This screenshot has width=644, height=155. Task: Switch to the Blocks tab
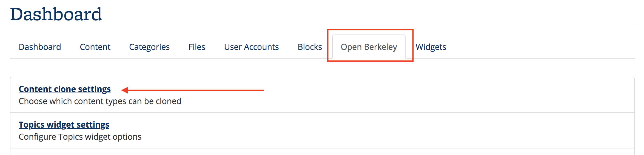tap(310, 47)
